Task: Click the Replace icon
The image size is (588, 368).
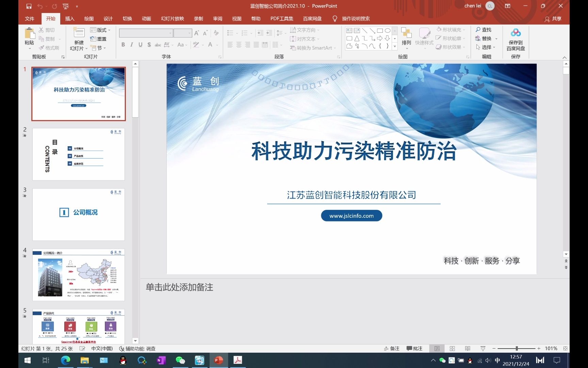Action: pos(478,39)
